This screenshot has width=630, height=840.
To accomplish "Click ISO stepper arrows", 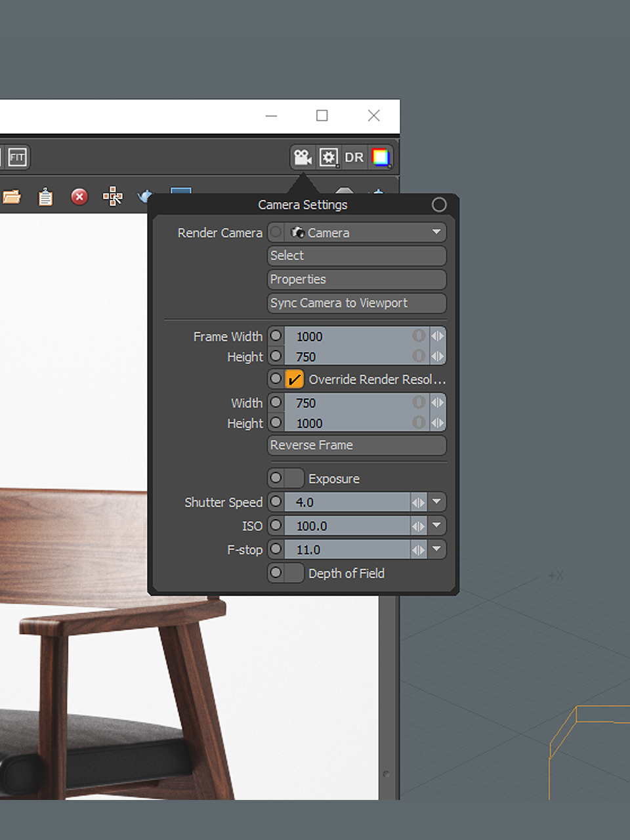I will pyautogui.click(x=419, y=526).
